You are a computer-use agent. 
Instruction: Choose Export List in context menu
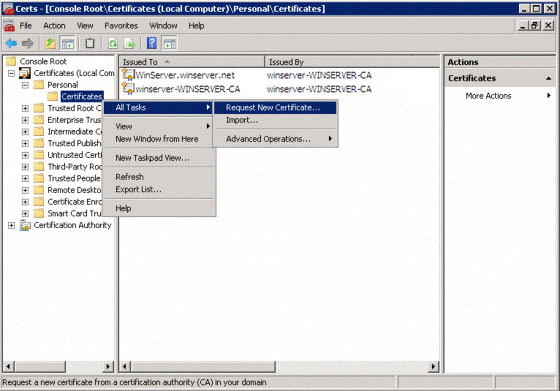tap(159, 189)
